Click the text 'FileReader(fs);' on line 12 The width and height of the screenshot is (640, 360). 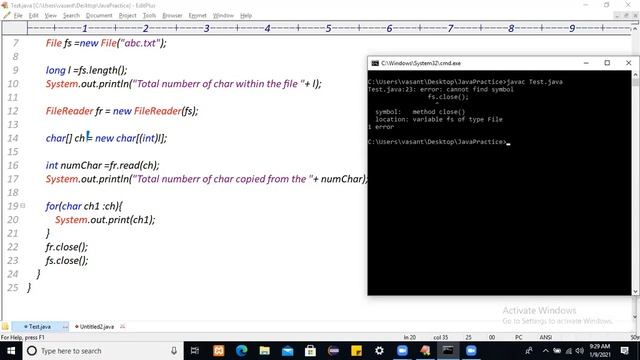pyautogui.click(x=166, y=111)
